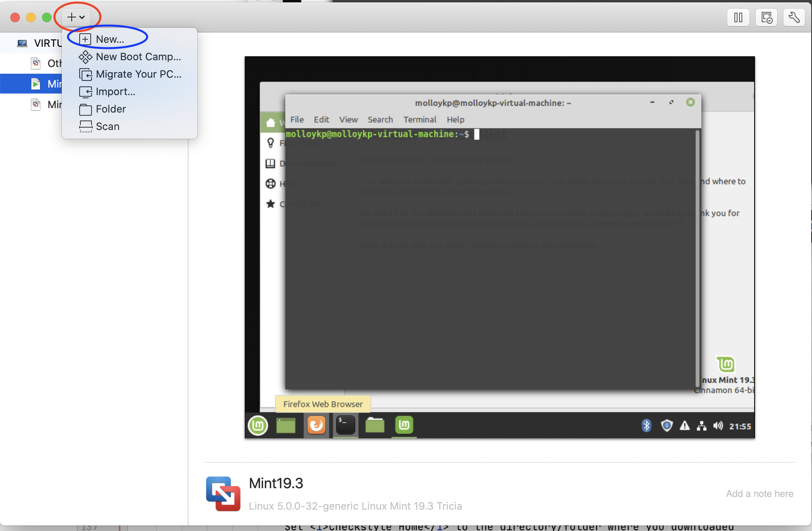This screenshot has height=531, width=812.
Task: Click the Bluetooth tray icon
Action: 646,426
